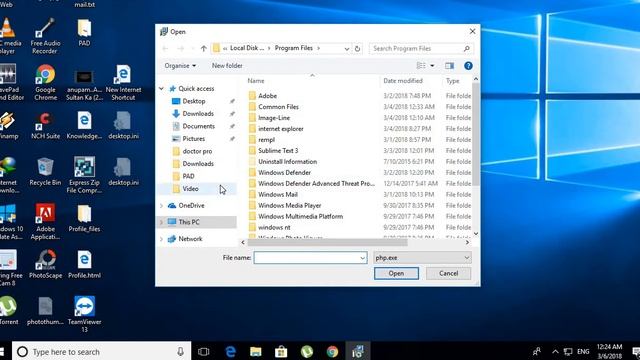
Task: Select This PC in the navigation pane
Action: 189,222
